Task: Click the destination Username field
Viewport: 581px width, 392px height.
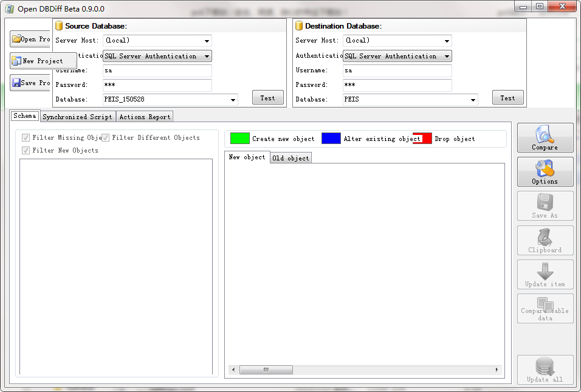Action: (x=397, y=70)
